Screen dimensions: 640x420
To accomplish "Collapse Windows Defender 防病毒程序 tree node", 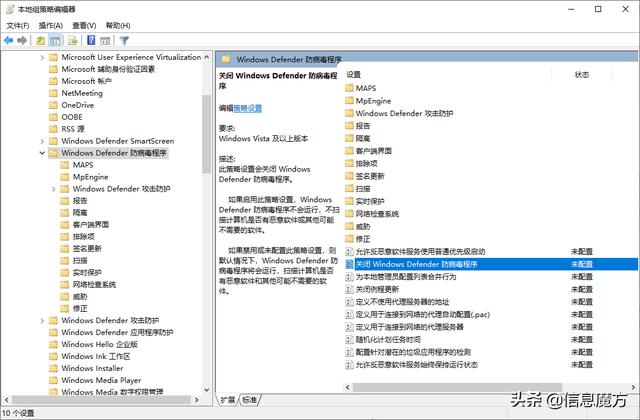I will (42, 153).
